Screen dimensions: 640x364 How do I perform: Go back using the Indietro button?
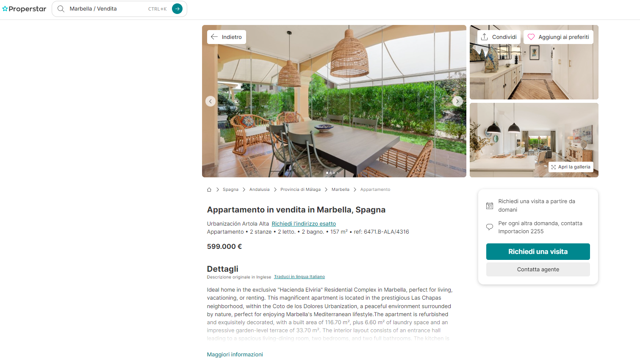click(227, 37)
